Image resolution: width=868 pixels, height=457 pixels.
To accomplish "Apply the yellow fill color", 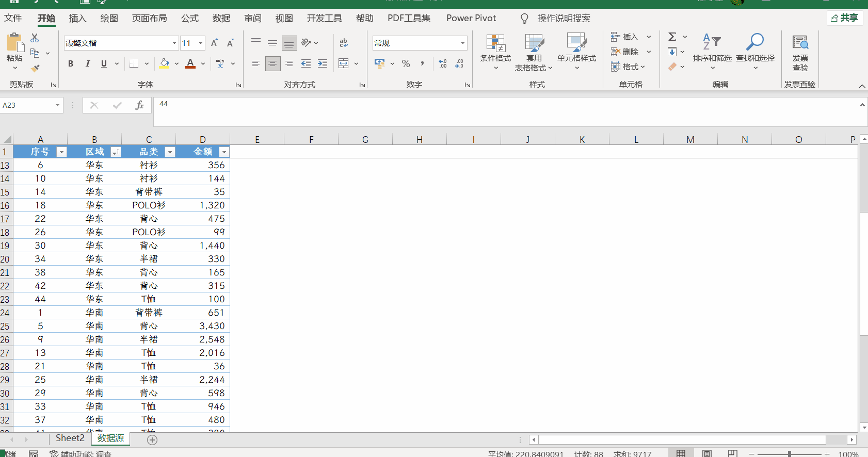I will (x=164, y=63).
